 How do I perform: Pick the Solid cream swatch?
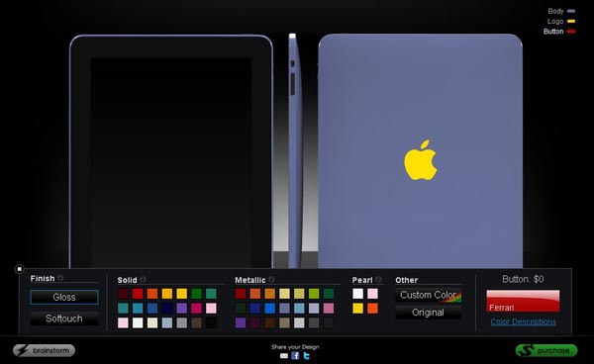[152, 323]
